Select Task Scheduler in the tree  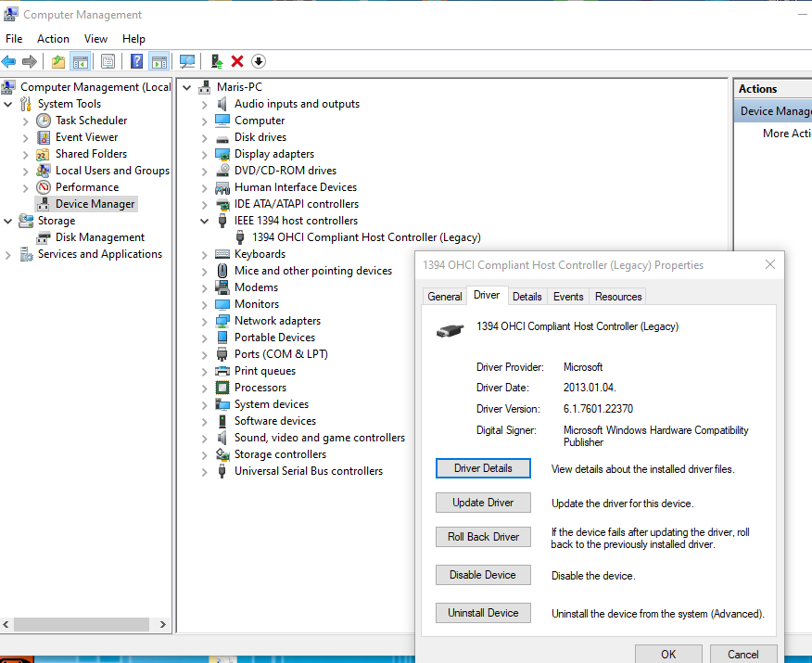[x=91, y=121]
